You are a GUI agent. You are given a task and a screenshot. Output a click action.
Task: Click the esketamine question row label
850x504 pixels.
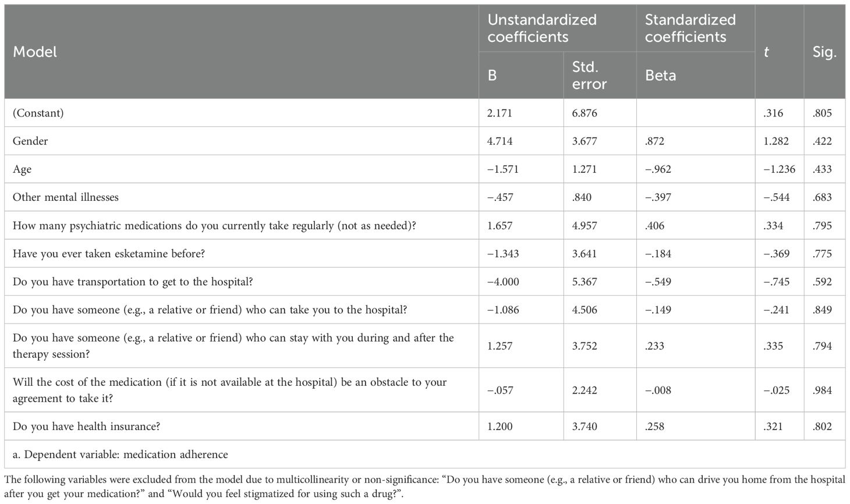[109, 254]
